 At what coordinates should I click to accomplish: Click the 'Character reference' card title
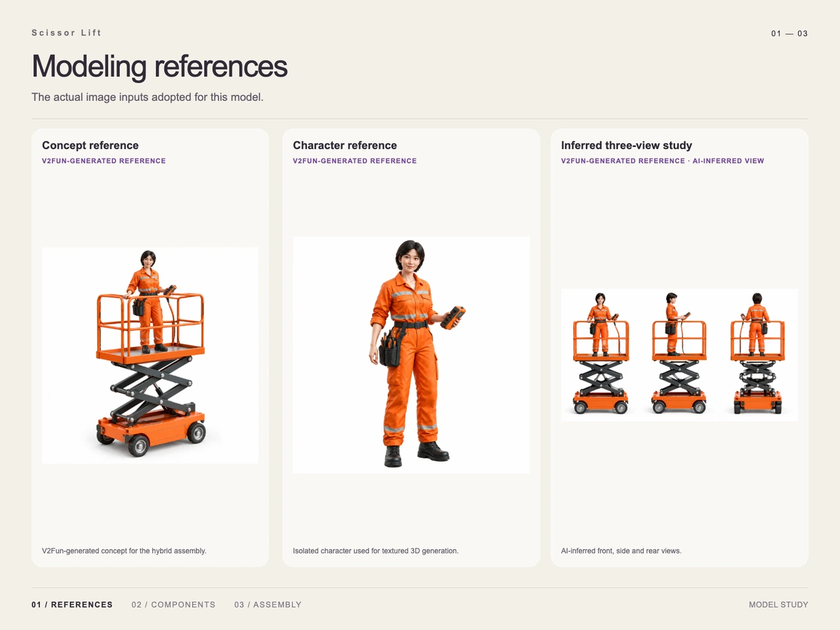coord(345,146)
